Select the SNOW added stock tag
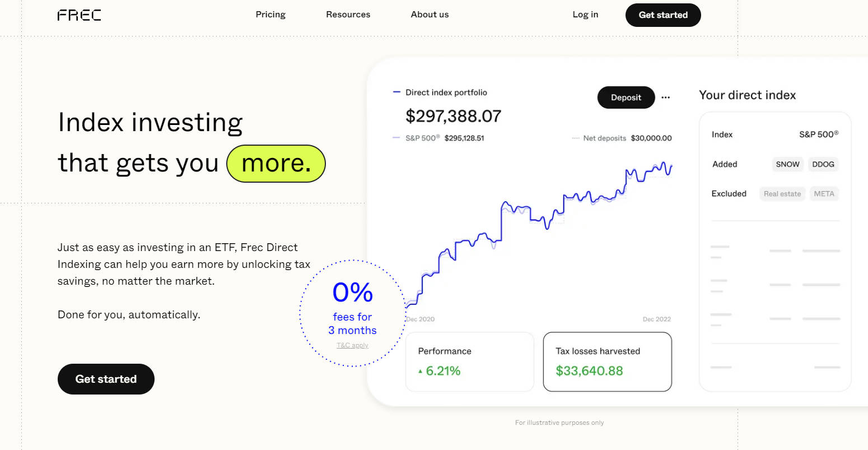868x450 pixels. click(787, 164)
